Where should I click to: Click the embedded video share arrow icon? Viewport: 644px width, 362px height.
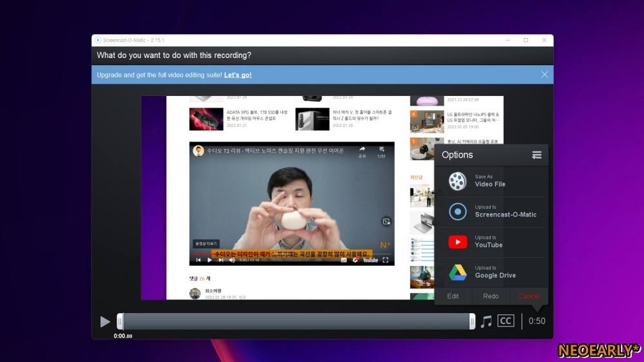(362, 149)
